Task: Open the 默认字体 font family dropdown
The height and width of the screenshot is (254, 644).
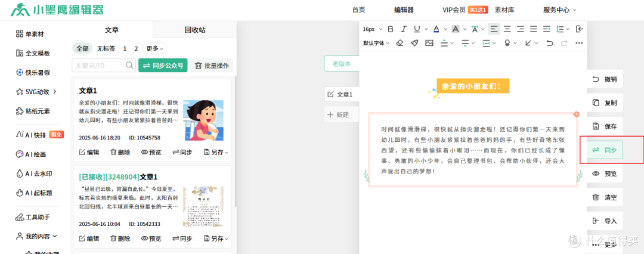Action: pyautogui.click(x=376, y=43)
